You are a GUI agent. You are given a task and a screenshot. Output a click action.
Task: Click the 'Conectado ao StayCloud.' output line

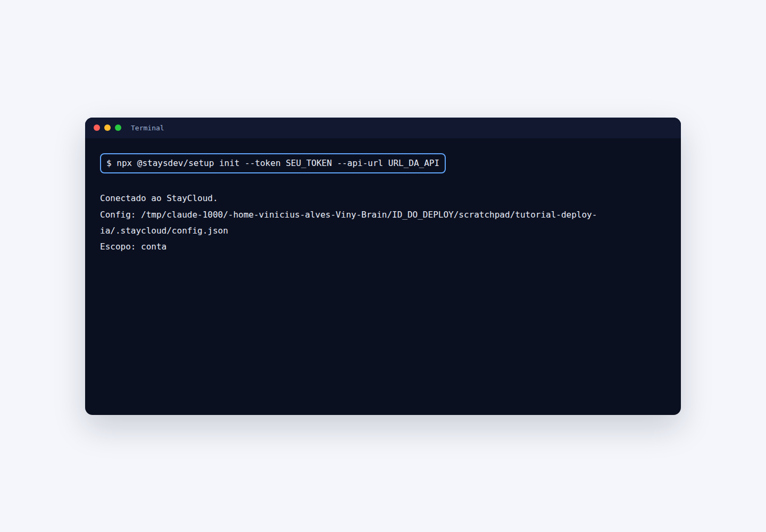click(x=159, y=198)
